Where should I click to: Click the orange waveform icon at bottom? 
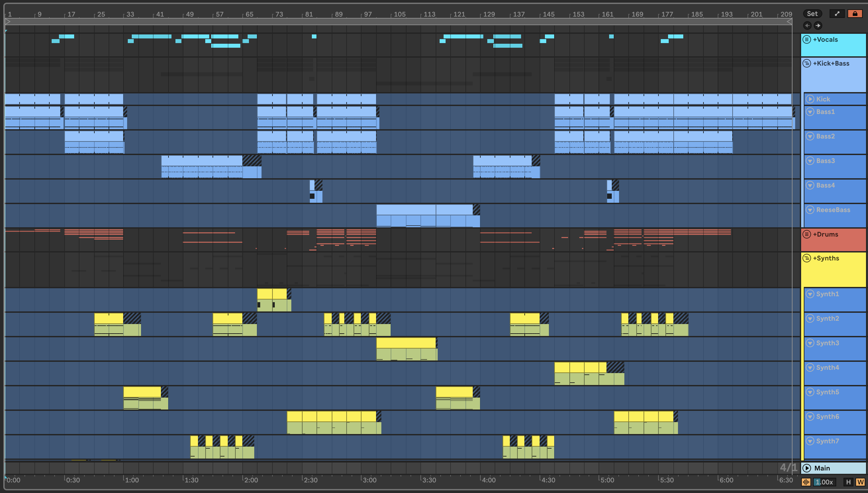pos(806,482)
